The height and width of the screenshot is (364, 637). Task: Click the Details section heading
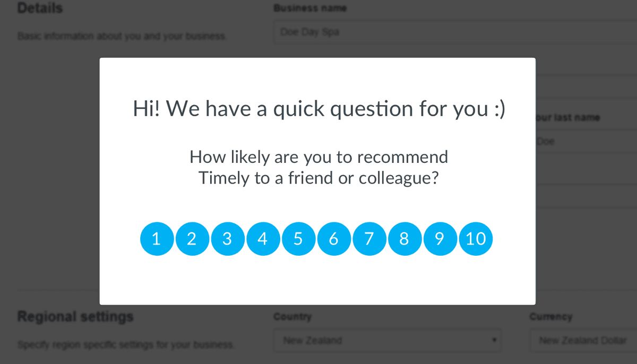(x=40, y=8)
